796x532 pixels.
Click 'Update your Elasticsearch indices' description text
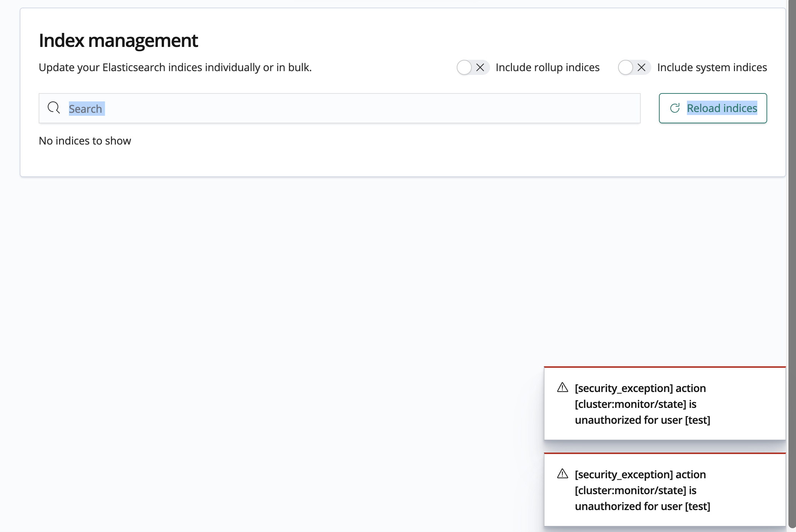[175, 67]
